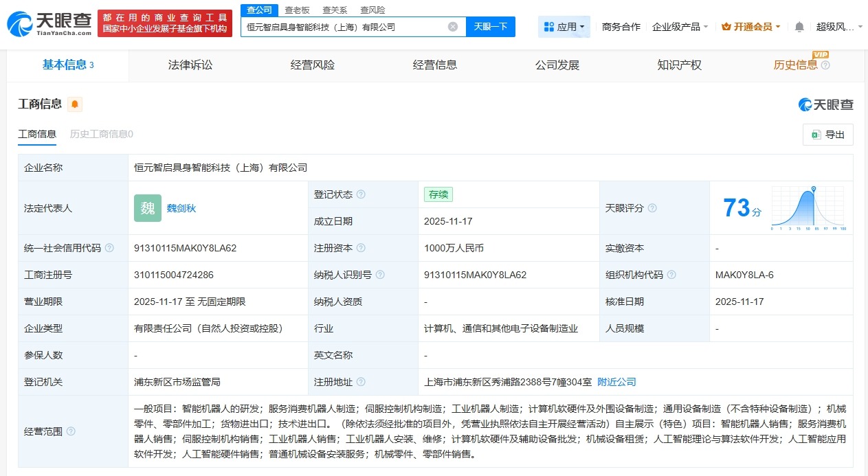Clear the search box with the × icon
The height and width of the screenshot is (476, 868).
452,27
